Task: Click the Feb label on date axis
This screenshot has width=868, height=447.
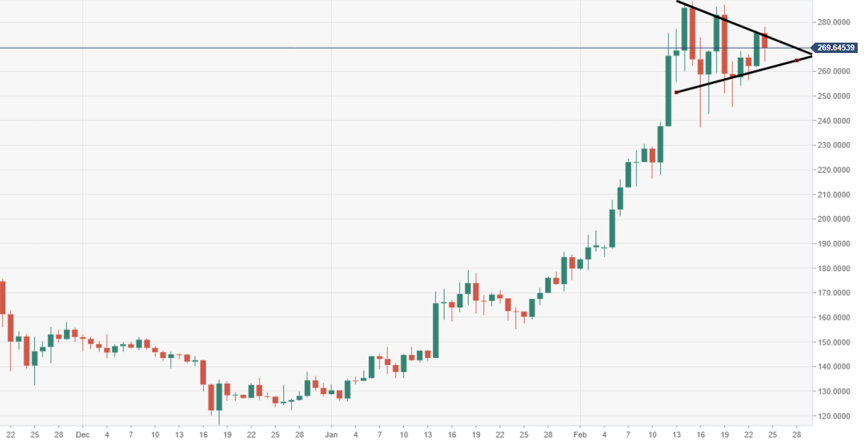Action: pyautogui.click(x=580, y=435)
